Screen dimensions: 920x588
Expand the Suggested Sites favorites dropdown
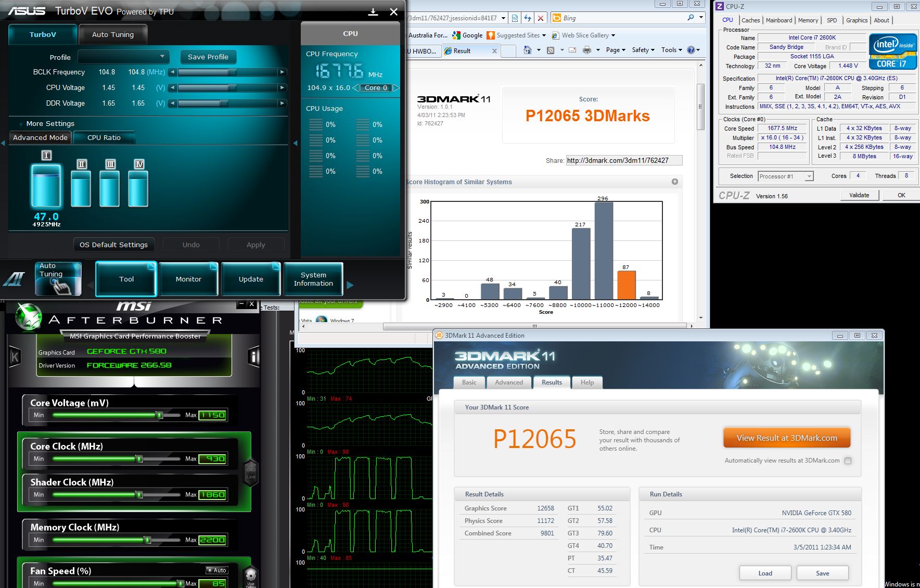point(544,35)
